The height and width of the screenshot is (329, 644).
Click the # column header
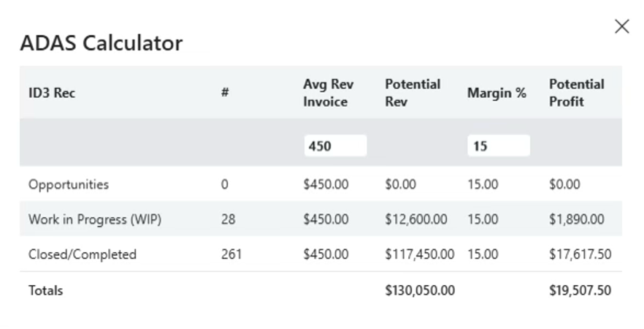(x=225, y=93)
